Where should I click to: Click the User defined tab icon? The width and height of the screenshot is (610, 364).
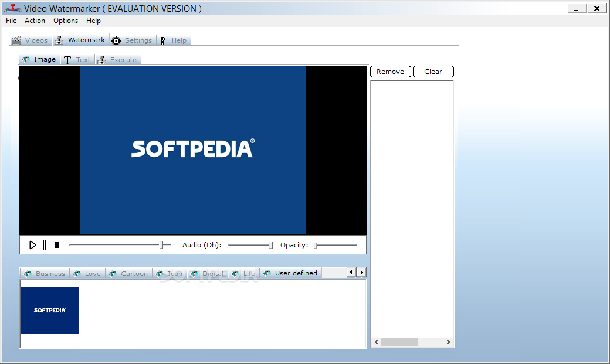pos(267,273)
